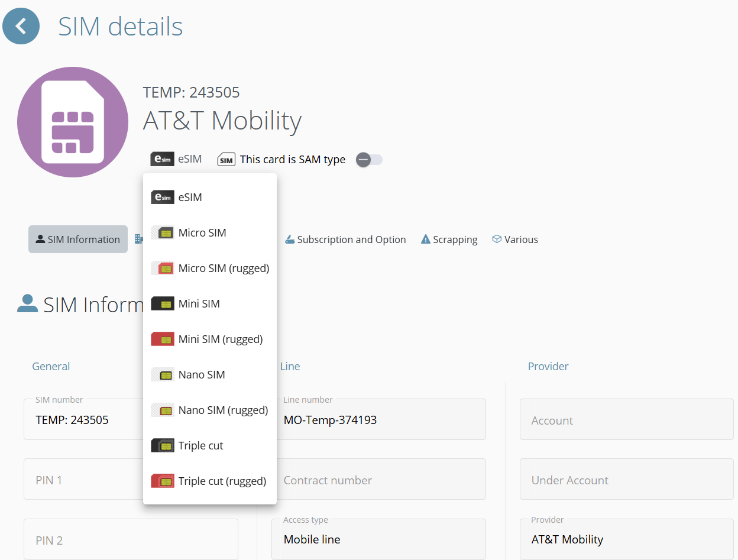
Task: Open the Access type Mobile line dropdown
Action: click(x=378, y=539)
